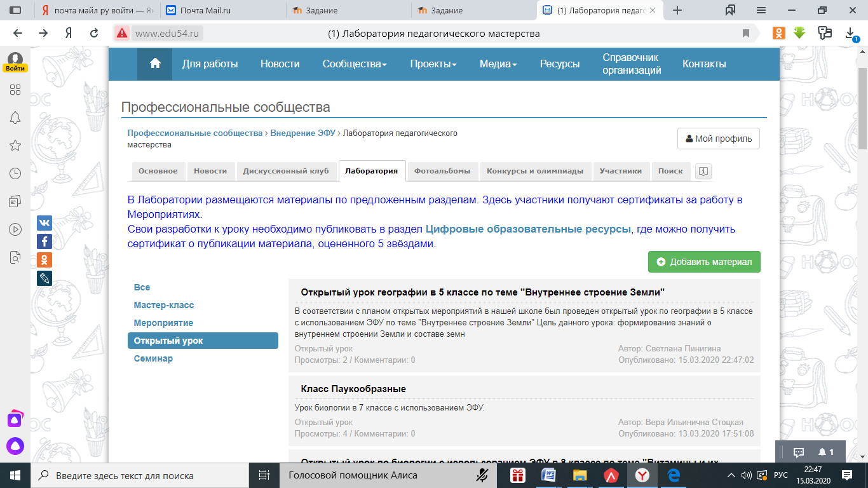Switch to the Дискуссионный клуб tab
Screen dimensions: 868x488
286,171
